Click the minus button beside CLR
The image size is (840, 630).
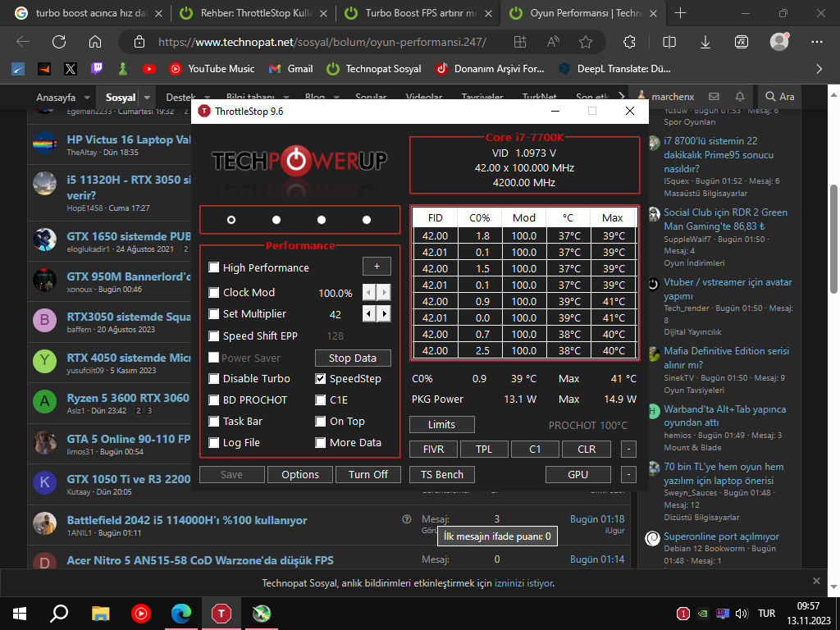pos(628,449)
